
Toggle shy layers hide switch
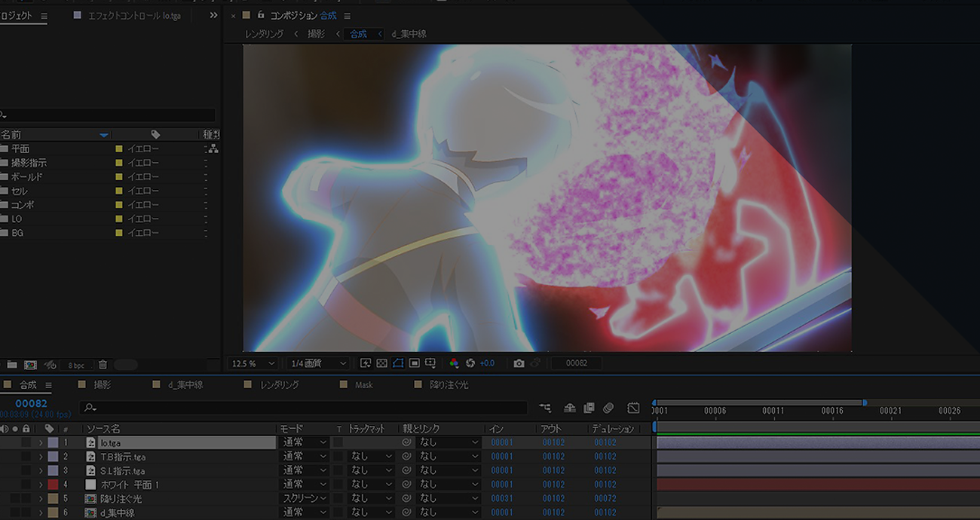(570, 408)
